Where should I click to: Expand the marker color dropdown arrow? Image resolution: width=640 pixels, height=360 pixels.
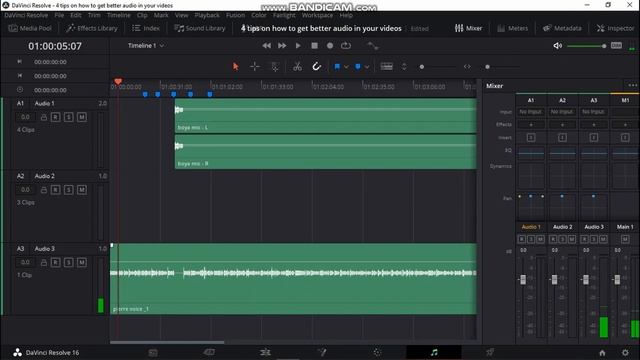tap(367, 67)
